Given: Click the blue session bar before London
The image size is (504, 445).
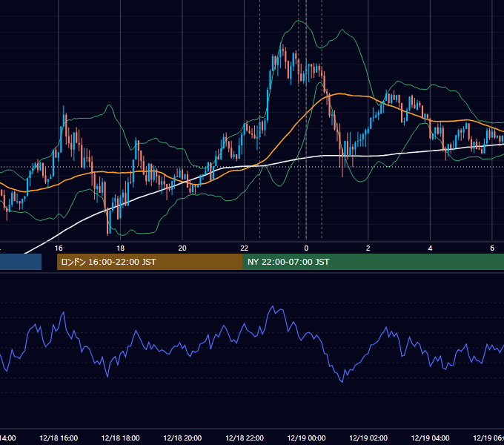Looking at the screenshot, I should click(x=21, y=262).
